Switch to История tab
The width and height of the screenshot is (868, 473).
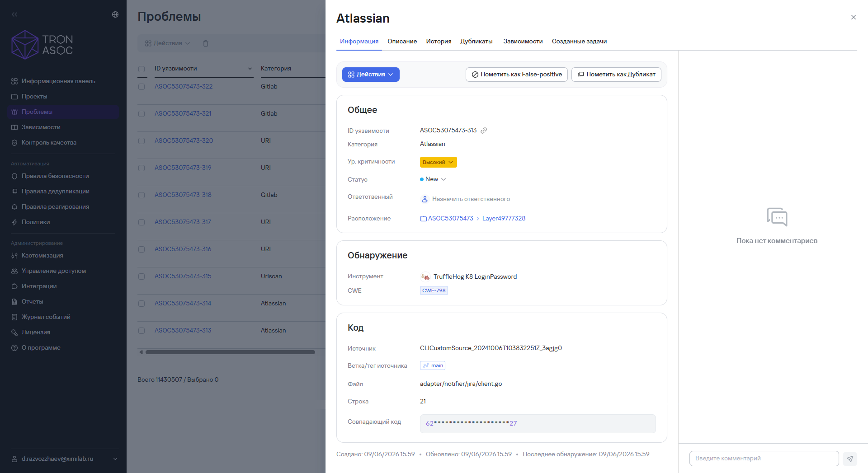439,42
